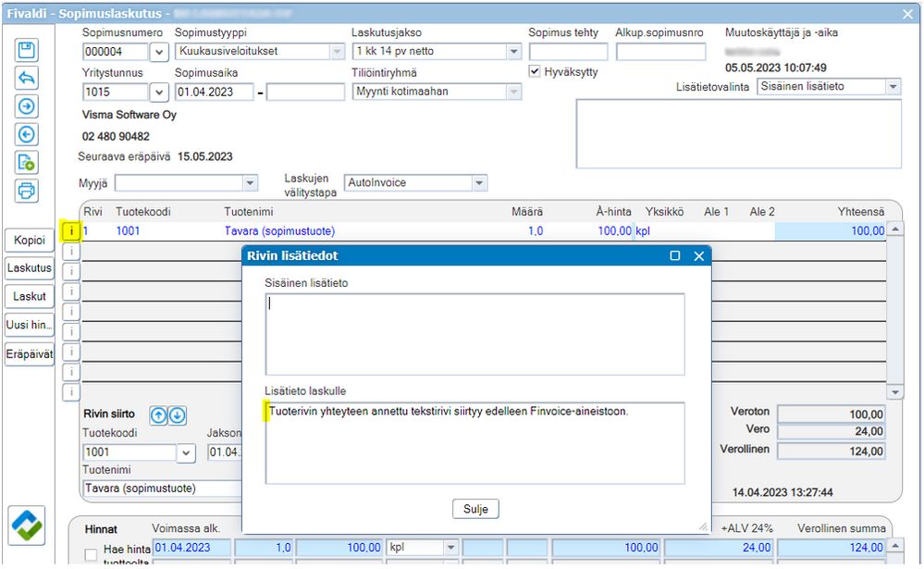Open the Yritystunnus dropdown arrow
Image resolution: width=924 pixels, height=569 pixels.
[159, 92]
